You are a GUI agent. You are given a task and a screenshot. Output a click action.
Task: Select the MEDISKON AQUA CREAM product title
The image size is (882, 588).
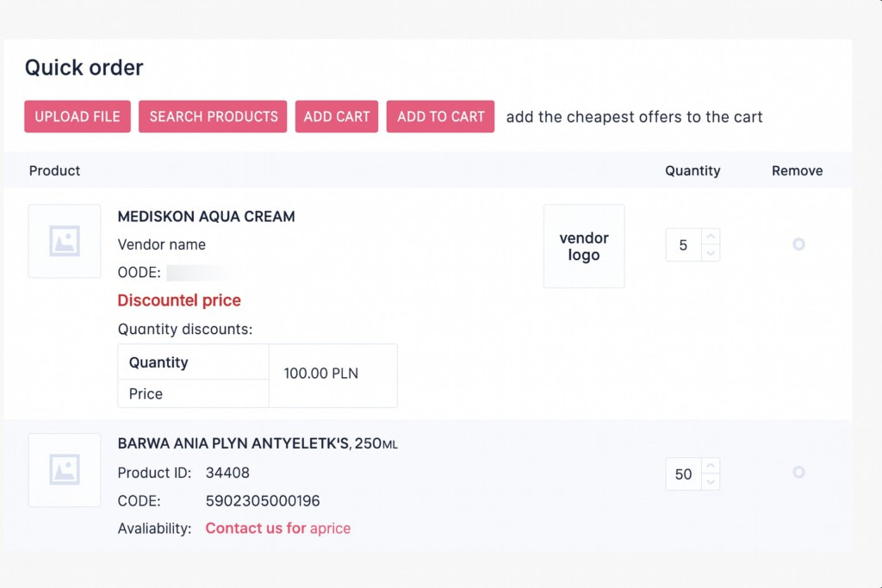click(206, 217)
